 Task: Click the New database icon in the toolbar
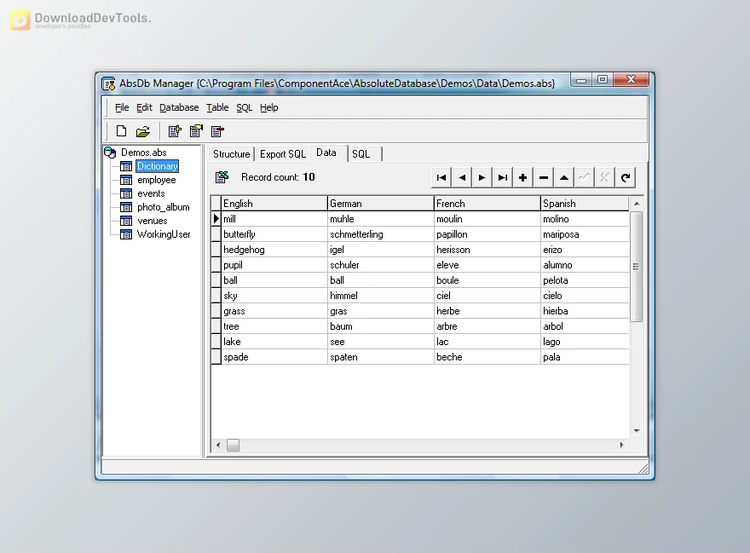[x=121, y=131]
